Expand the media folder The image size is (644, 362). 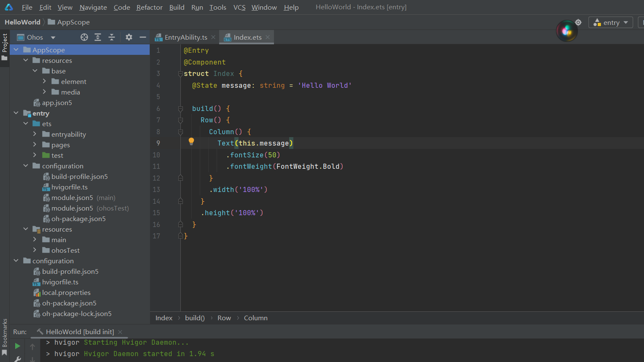click(x=44, y=92)
